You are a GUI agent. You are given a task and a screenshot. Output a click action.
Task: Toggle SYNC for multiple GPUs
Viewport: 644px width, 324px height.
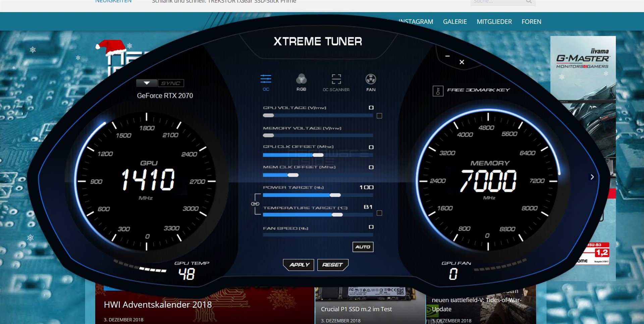pyautogui.click(x=171, y=83)
